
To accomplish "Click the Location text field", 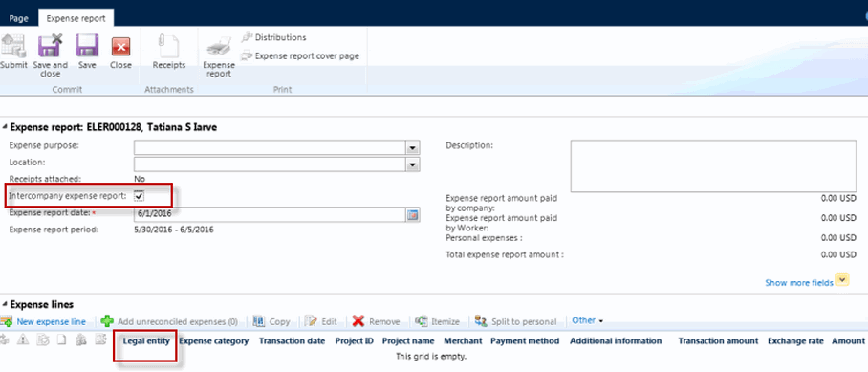I will [270, 164].
